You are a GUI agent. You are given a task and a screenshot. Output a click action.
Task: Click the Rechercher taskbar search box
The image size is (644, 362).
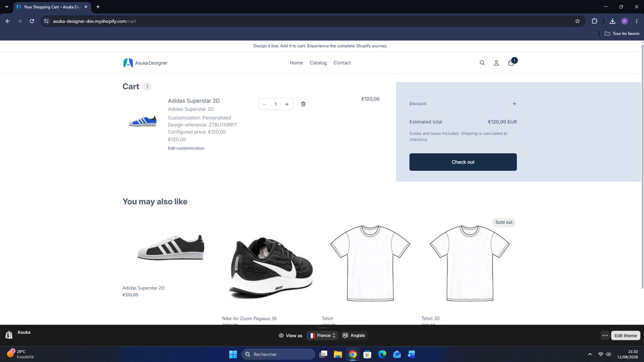point(278,354)
